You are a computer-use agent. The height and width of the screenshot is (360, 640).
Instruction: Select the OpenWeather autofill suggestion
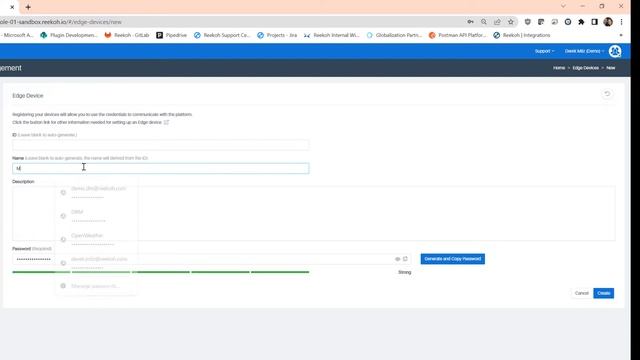click(x=96, y=239)
